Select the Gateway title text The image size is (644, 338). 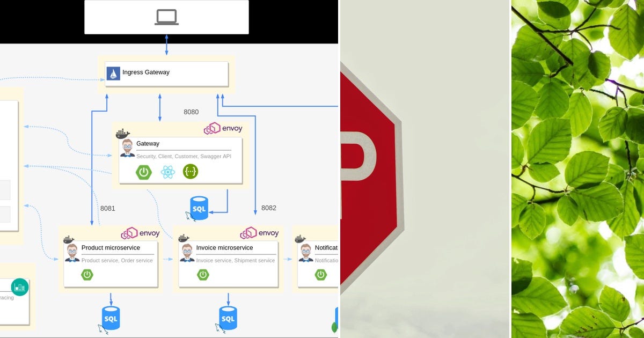[148, 143]
